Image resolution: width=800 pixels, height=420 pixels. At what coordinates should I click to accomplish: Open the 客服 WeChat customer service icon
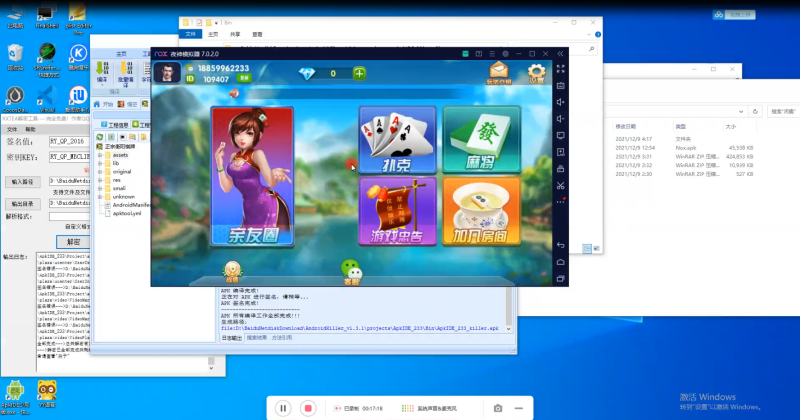point(352,272)
